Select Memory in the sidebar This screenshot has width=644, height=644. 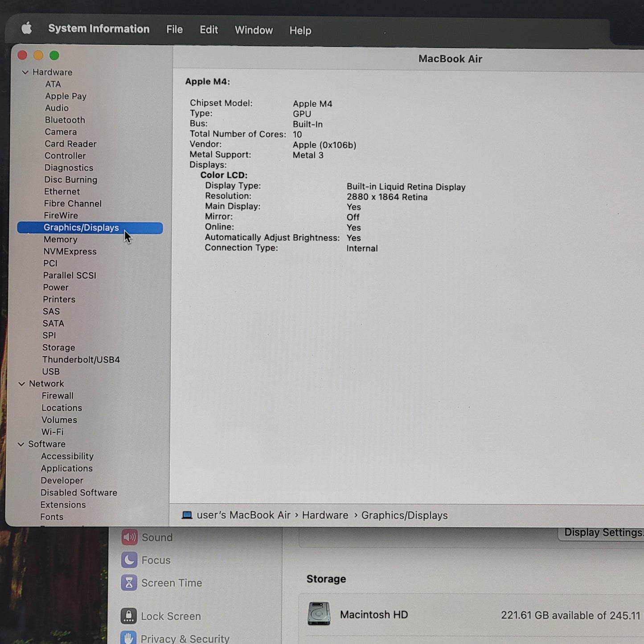coord(60,240)
